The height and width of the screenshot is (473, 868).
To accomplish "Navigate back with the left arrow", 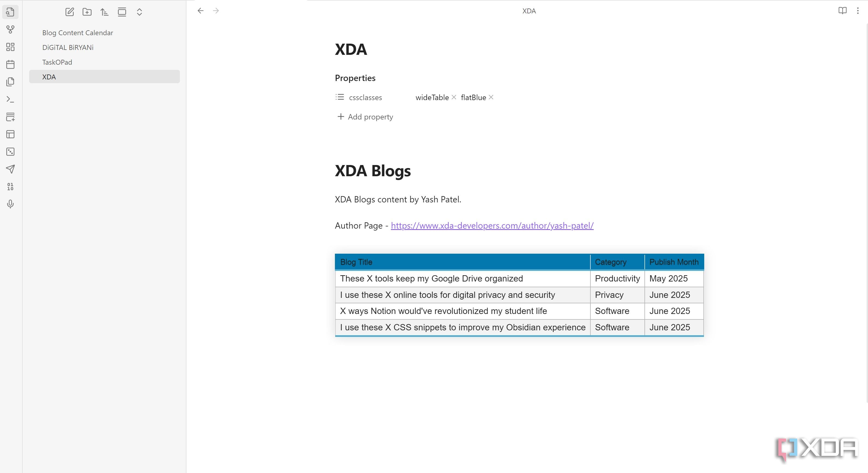I will click(x=201, y=11).
